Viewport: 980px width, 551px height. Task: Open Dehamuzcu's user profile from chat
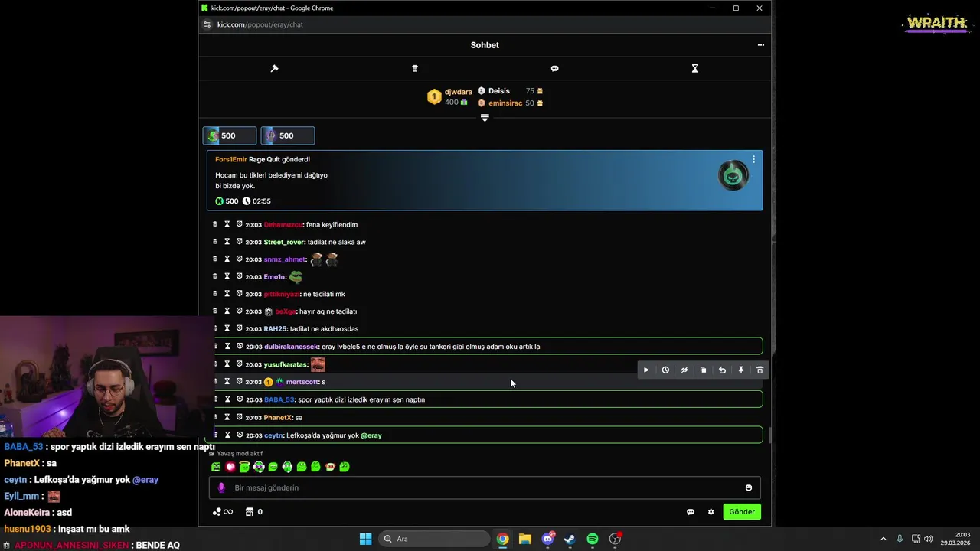(283, 225)
